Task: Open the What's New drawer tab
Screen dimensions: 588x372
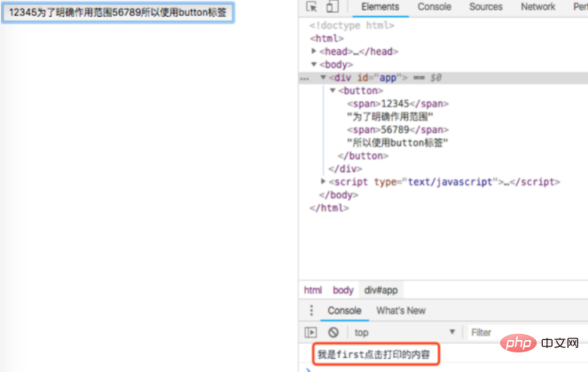Action: 401,311
